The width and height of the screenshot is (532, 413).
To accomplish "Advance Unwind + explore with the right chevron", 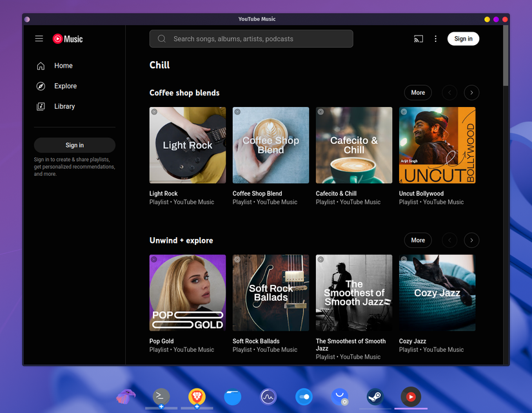I will coord(471,240).
